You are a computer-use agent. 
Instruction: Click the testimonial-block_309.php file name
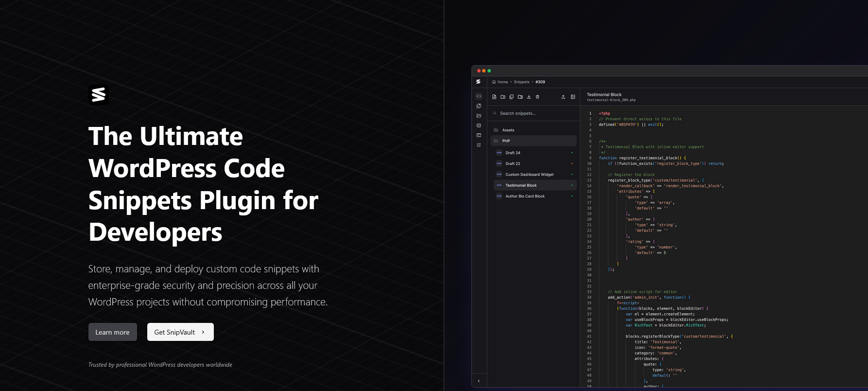coord(611,100)
